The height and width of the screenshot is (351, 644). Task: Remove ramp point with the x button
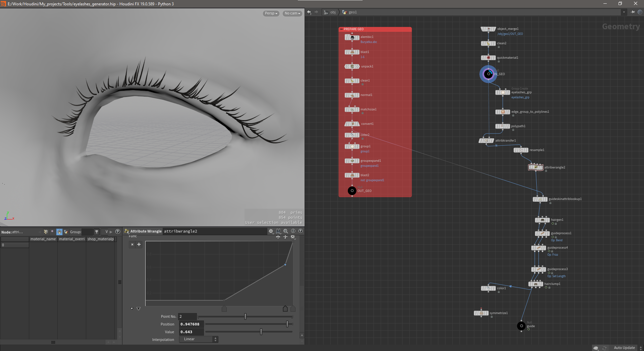coord(132,244)
